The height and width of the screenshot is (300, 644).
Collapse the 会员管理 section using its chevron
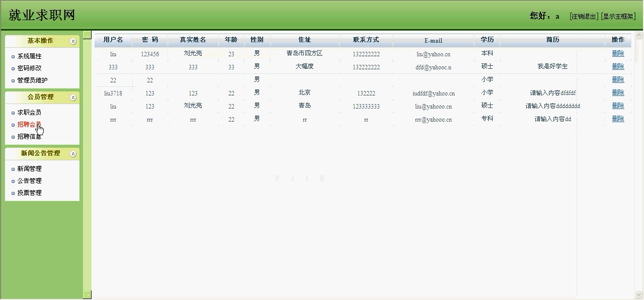point(73,97)
